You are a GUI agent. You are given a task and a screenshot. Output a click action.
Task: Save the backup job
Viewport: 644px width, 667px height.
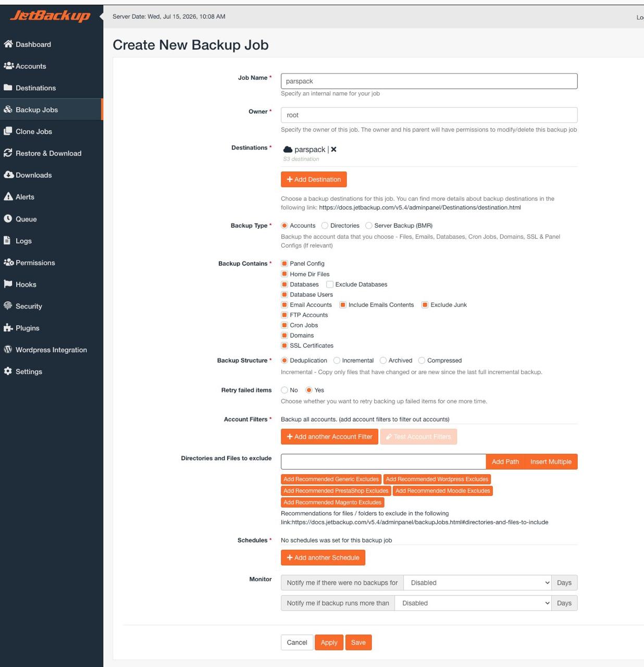pyautogui.click(x=358, y=643)
